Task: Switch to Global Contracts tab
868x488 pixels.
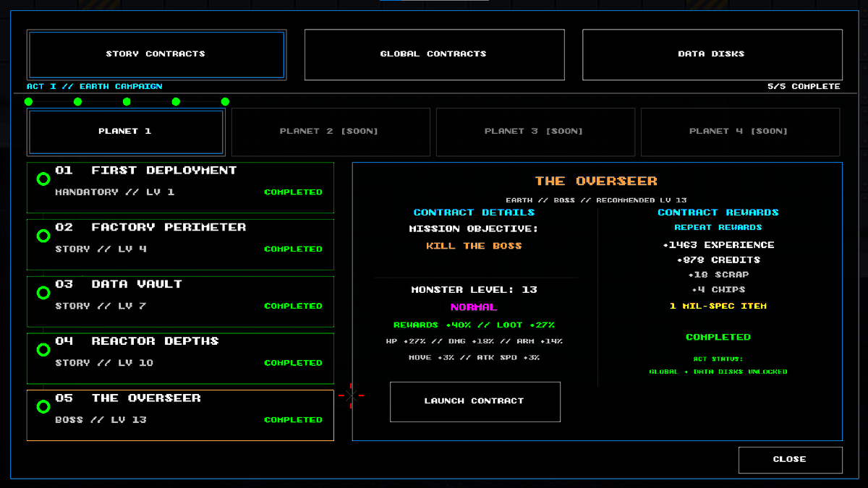Action: [x=434, y=54]
